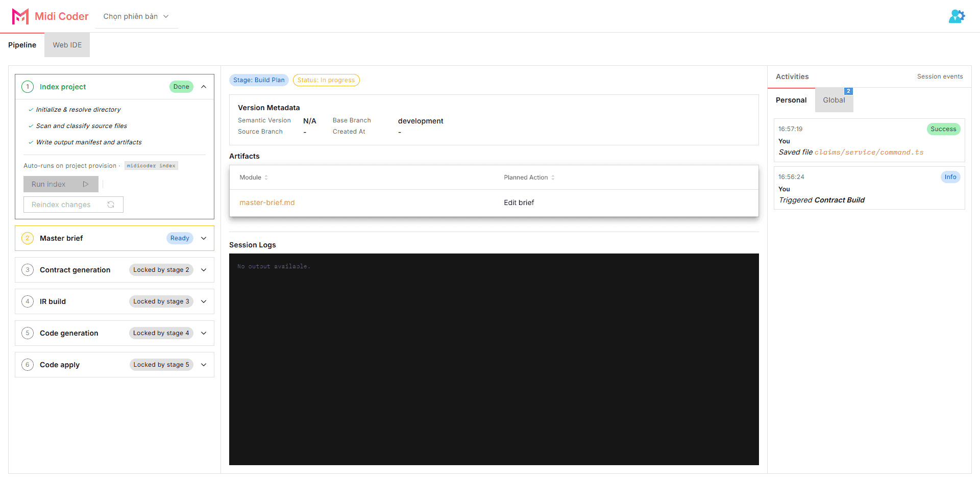Viewport: 980px width, 482px height.
Task: Click the Reindex changes button
Action: pyautogui.click(x=73, y=205)
